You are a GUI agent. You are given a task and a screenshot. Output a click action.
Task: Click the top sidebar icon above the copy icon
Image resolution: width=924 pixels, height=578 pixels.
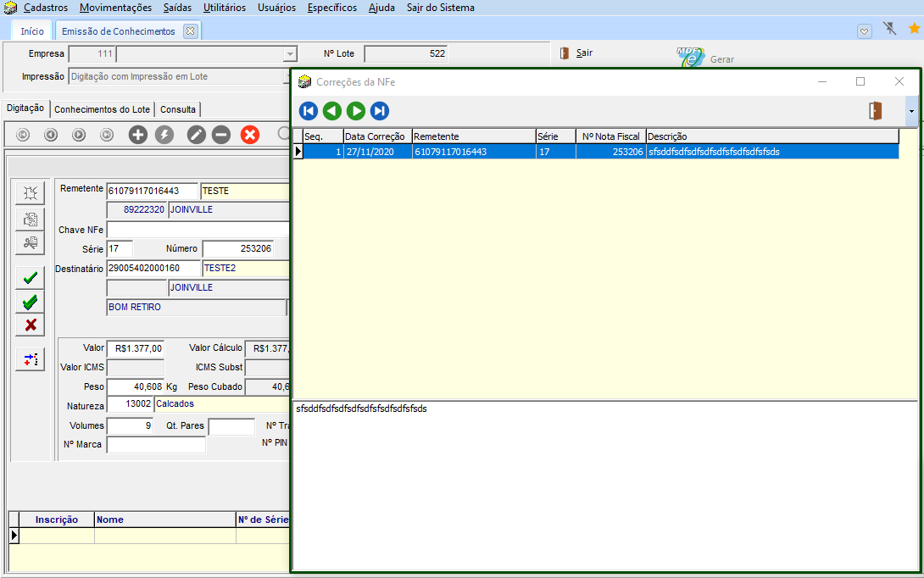pyautogui.click(x=30, y=193)
